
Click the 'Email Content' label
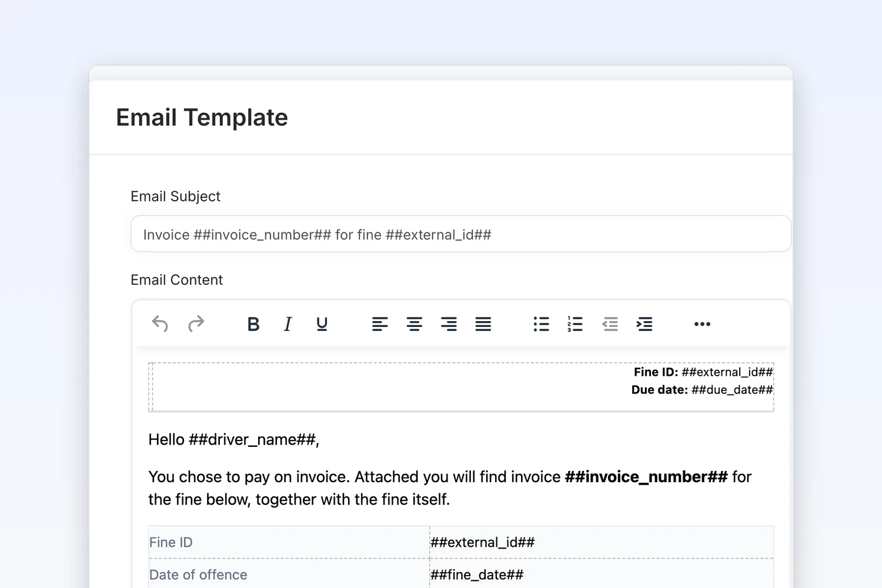point(176,280)
